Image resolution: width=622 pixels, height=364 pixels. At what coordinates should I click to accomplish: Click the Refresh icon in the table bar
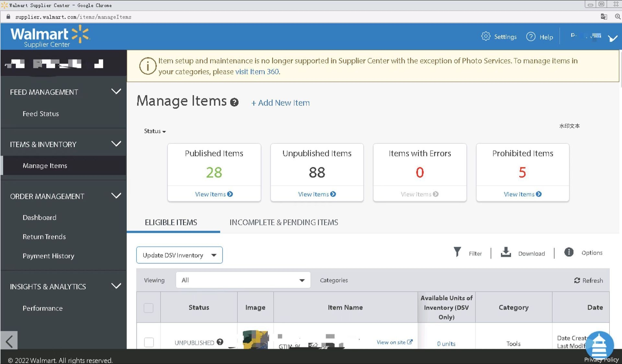[x=577, y=280]
